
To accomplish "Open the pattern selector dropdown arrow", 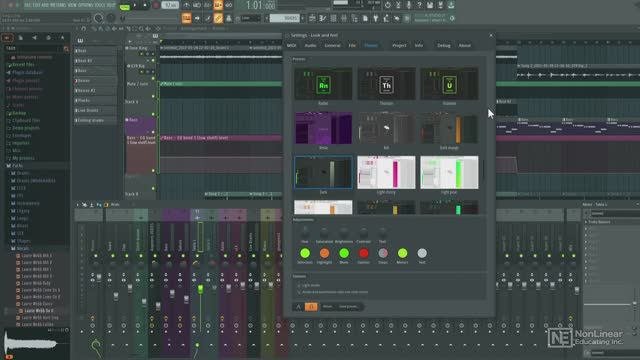I will click(x=302, y=18).
